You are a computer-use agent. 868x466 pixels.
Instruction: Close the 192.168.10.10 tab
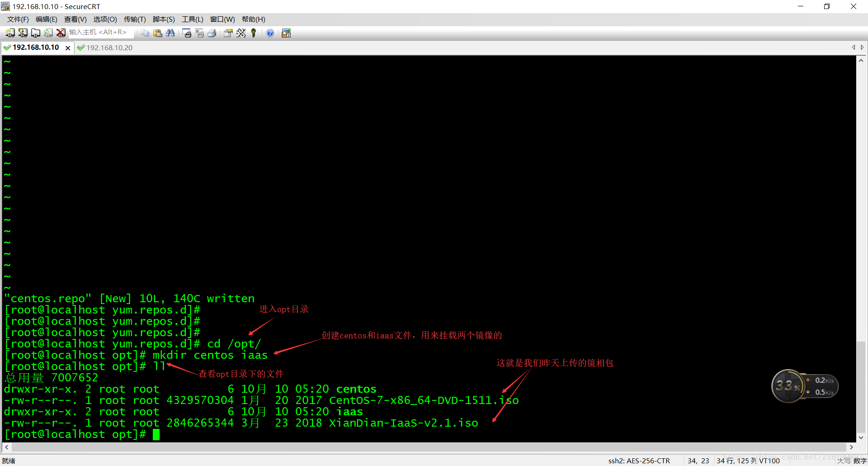[68, 48]
